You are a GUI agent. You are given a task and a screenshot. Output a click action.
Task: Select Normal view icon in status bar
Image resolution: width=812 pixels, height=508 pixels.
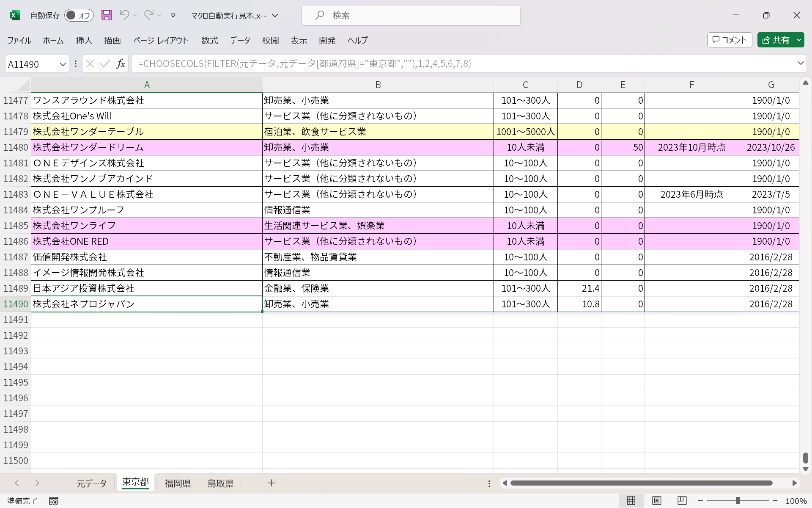pos(632,501)
